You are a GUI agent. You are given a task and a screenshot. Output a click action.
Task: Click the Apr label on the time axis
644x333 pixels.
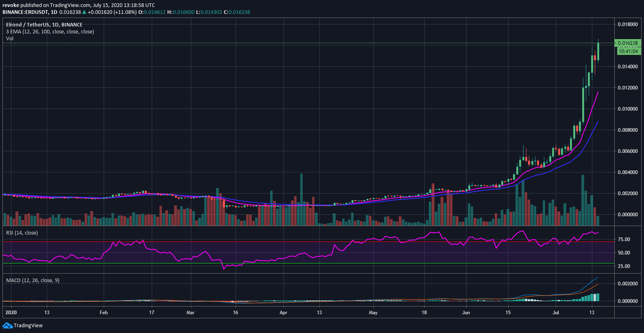(x=283, y=312)
